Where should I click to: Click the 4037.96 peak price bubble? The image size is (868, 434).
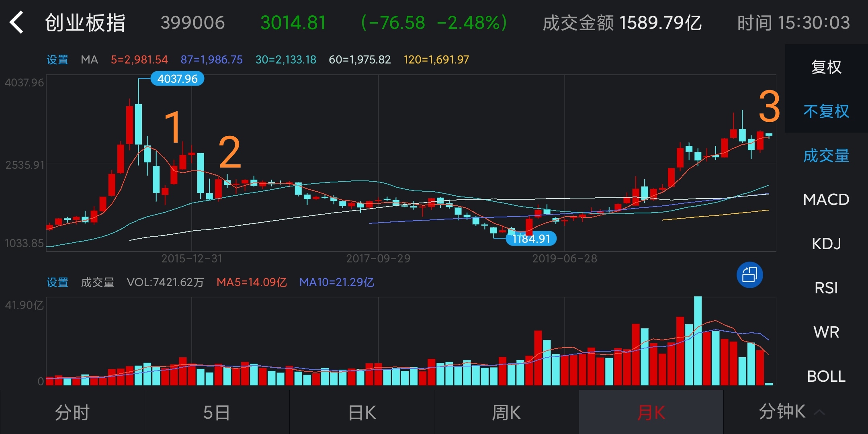coord(177,79)
